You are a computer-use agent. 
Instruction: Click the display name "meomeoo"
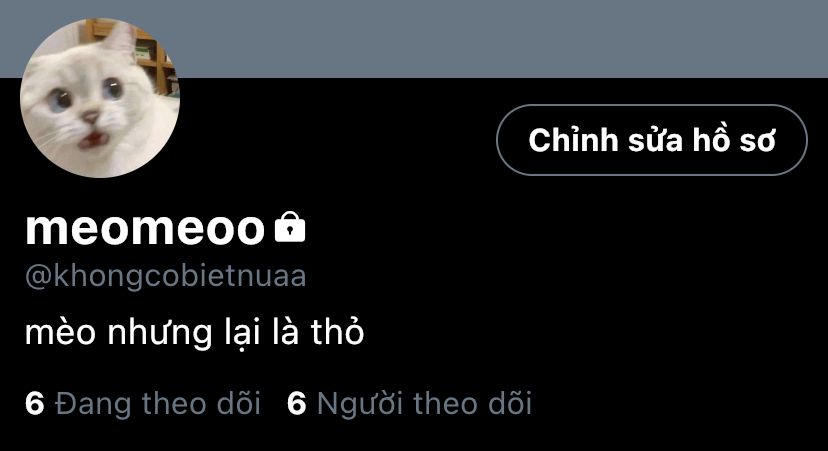pyautogui.click(x=145, y=228)
